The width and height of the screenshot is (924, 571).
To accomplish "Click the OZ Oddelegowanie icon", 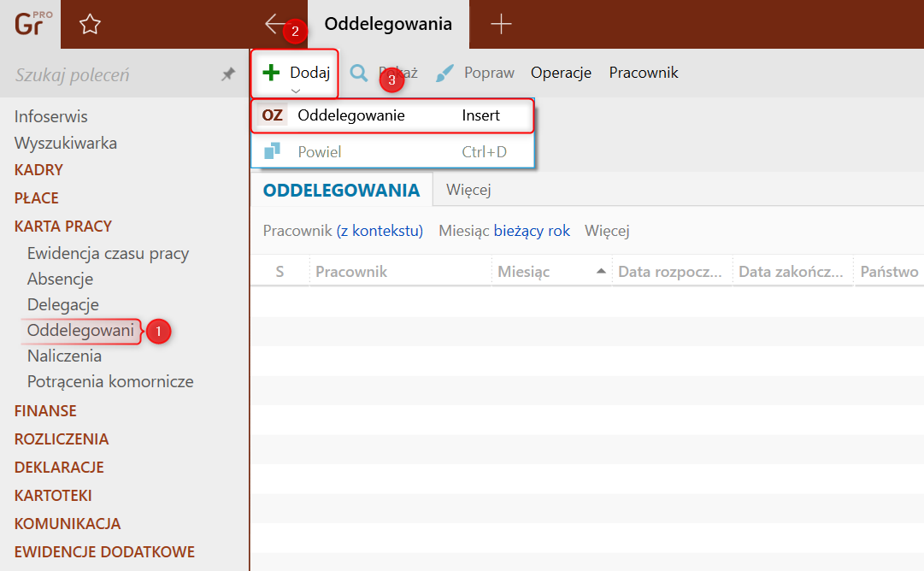I will coord(273,115).
